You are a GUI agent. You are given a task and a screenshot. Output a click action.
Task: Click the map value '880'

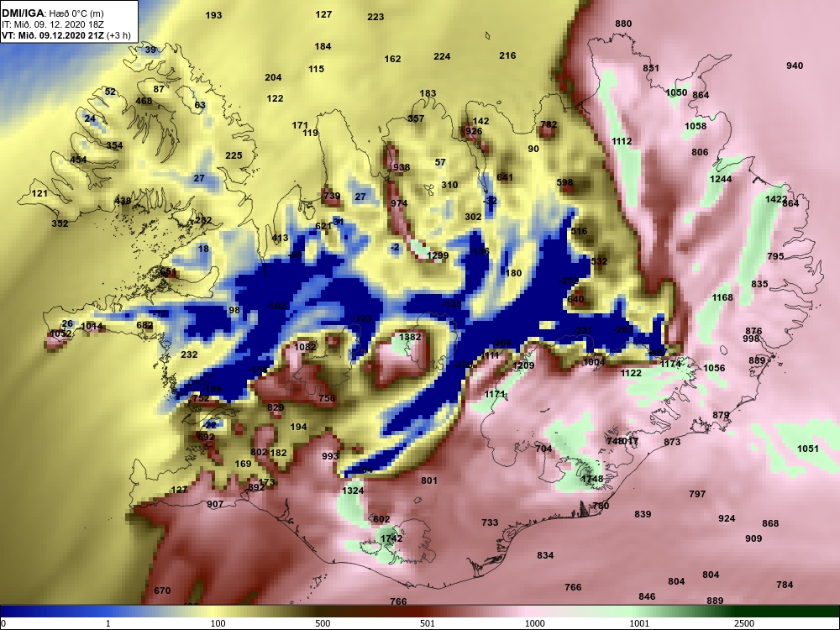(x=623, y=24)
